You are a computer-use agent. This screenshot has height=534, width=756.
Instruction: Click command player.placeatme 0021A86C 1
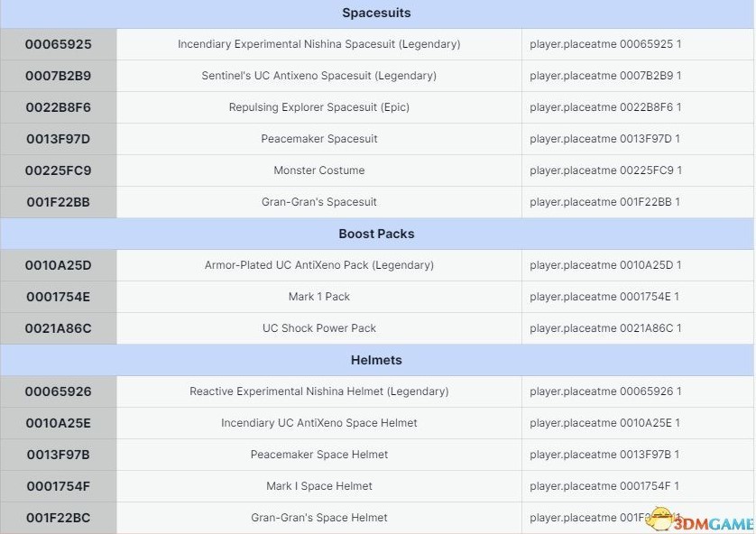tap(605, 328)
